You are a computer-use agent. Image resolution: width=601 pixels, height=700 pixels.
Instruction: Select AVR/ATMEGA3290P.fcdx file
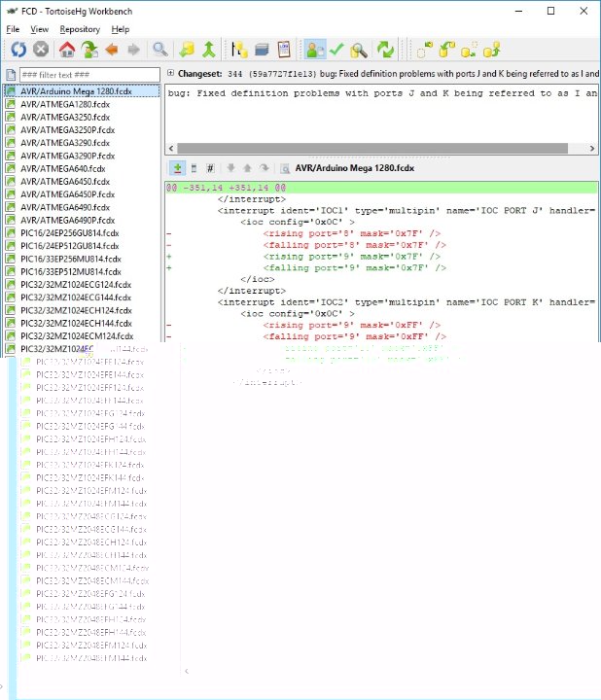[x=82, y=156]
